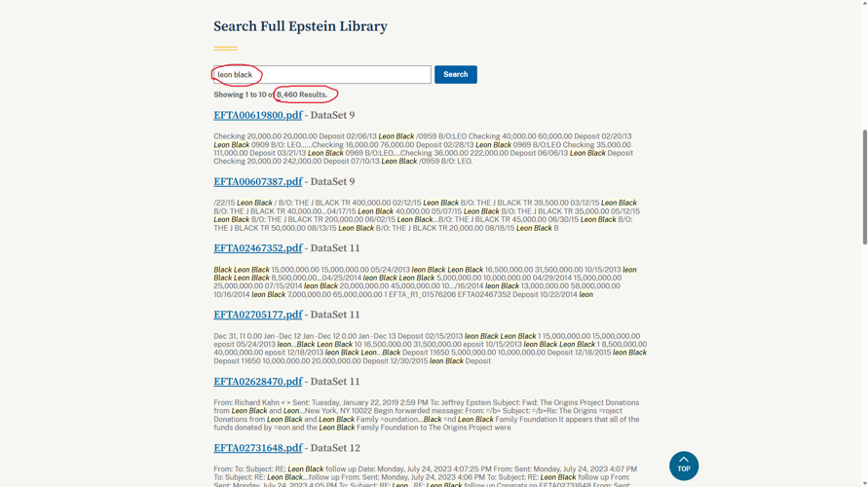Click snippet starting 'From: Richard Kahn'
868x487 pixels.
tap(427, 415)
